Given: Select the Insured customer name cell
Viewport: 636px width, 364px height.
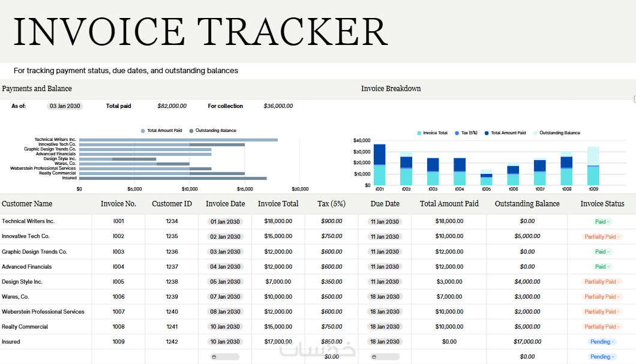Looking at the screenshot, I should (x=11, y=342).
